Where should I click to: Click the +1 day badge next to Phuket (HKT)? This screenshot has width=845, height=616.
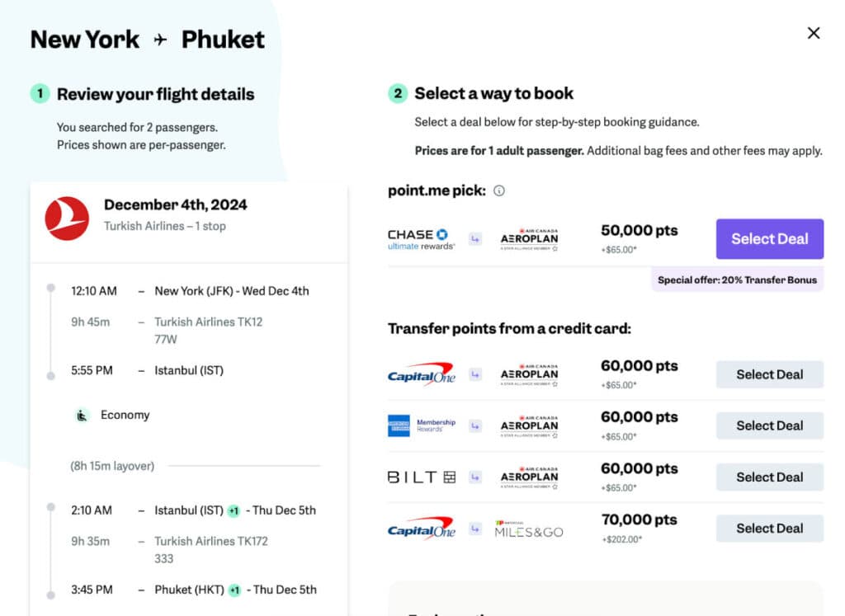pos(234,590)
